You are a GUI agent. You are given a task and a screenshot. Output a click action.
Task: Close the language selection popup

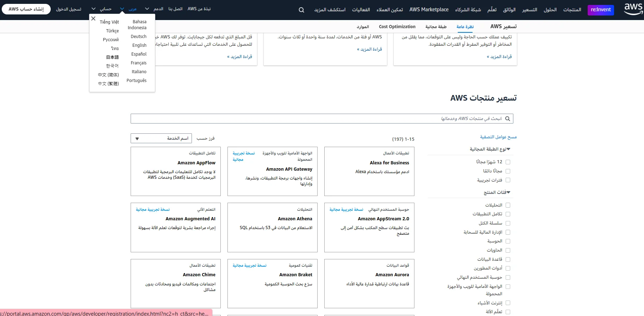(93, 18)
